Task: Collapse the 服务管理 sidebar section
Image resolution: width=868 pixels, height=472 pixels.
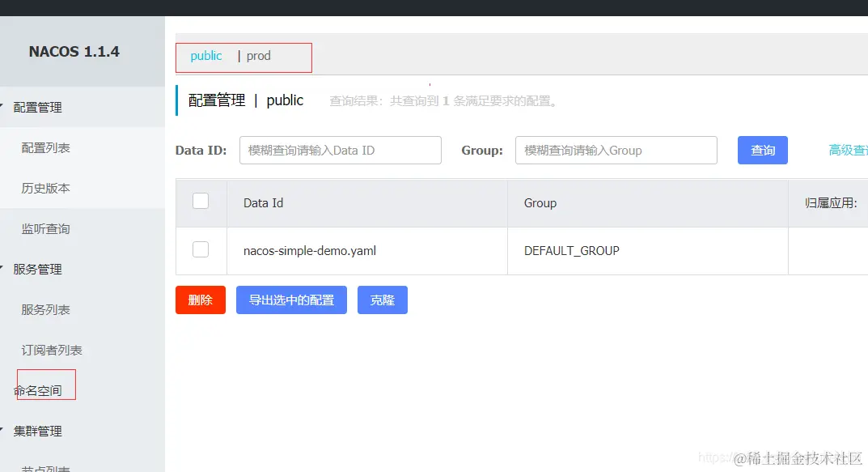Action: click(37, 269)
